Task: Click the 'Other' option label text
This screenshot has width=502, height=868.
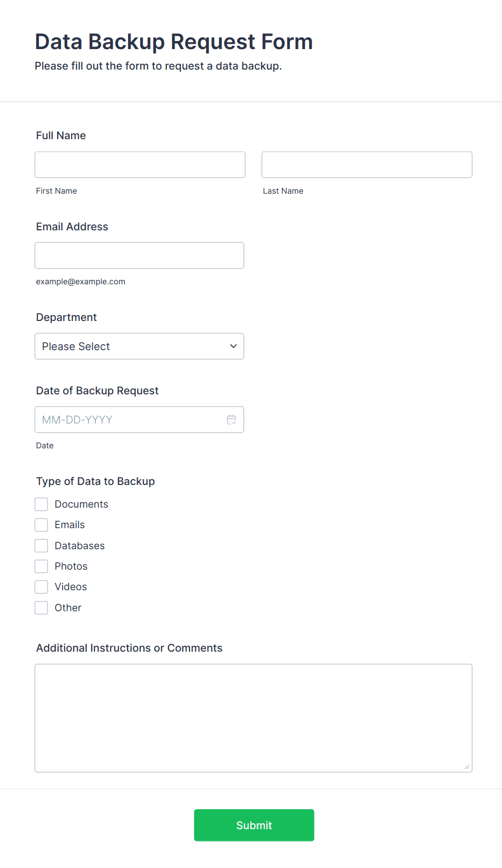Action: coord(68,608)
